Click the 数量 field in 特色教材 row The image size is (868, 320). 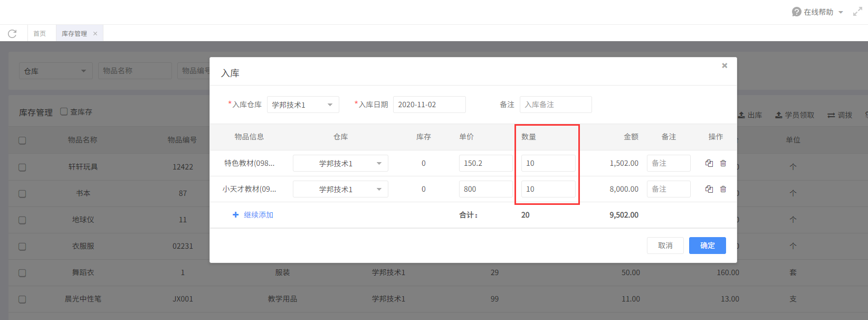pyautogui.click(x=548, y=163)
